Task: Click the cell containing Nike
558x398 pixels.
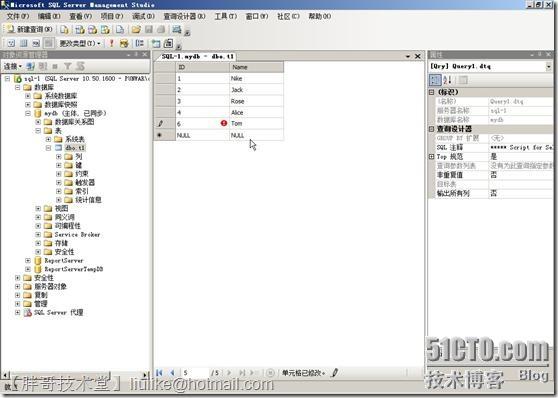Action: click(x=256, y=78)
